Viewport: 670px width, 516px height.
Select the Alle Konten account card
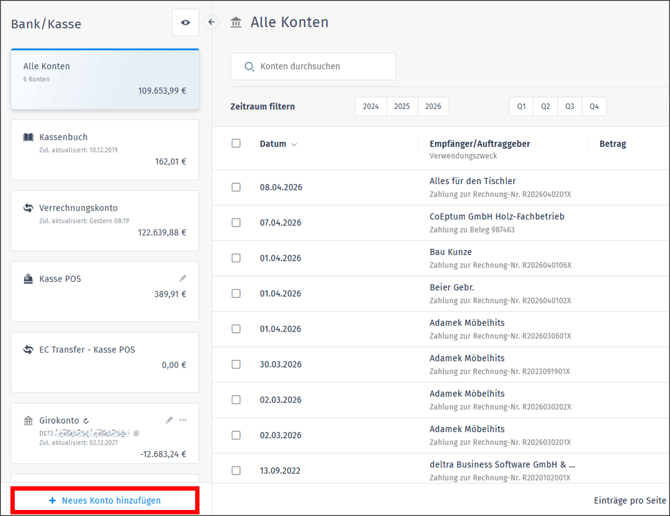[105, 78]
